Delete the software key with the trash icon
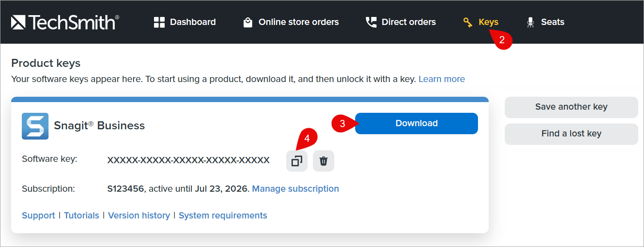 pos(324,161)
